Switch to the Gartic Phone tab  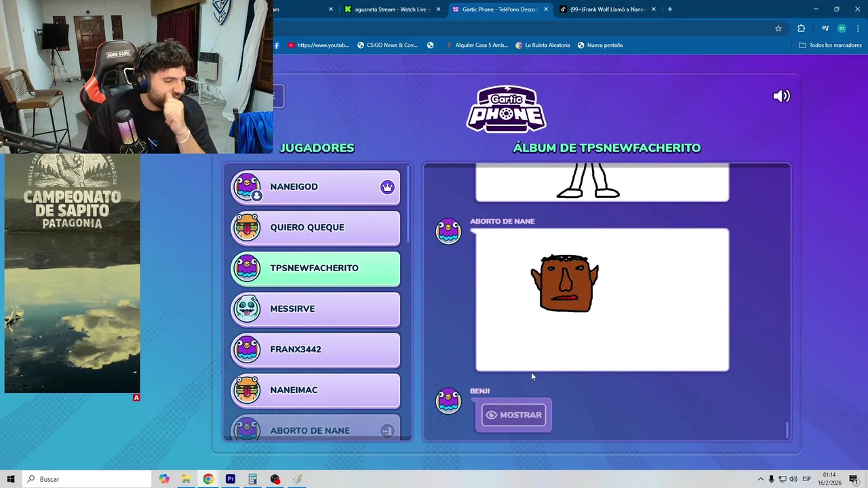(500, 9)
